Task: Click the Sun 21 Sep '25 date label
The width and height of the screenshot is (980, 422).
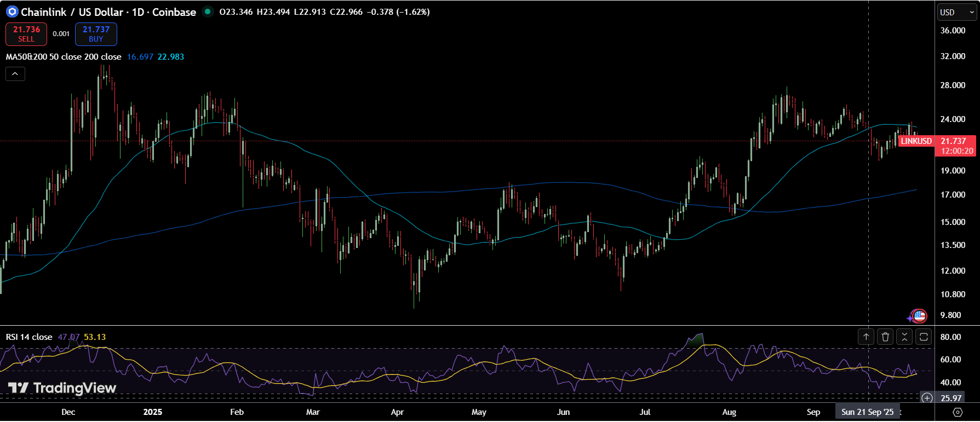Action: coord(867,412)
